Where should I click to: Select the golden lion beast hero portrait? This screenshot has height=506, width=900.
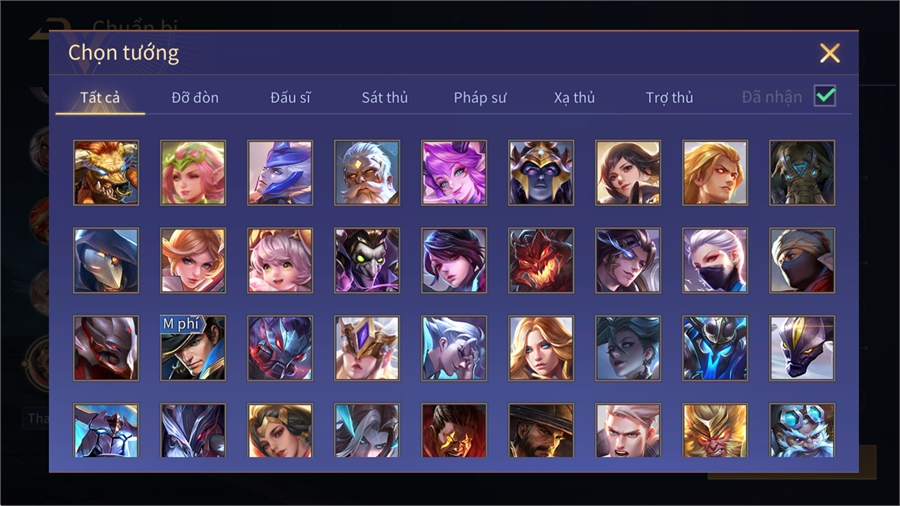(x=106, y=173)
